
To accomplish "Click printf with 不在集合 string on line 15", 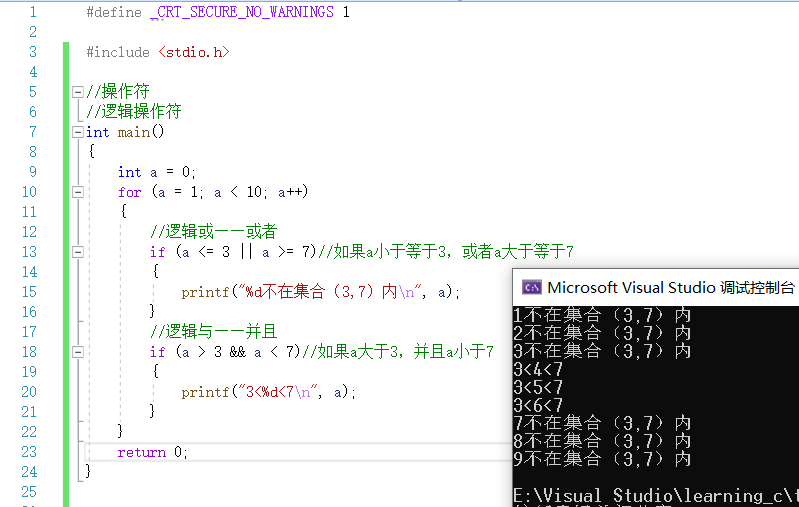I will (321, 292).
